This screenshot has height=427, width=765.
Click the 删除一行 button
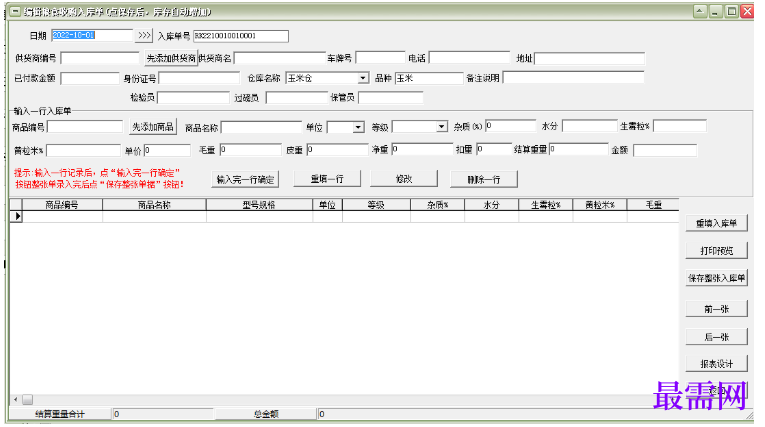(x=484, y=180)
